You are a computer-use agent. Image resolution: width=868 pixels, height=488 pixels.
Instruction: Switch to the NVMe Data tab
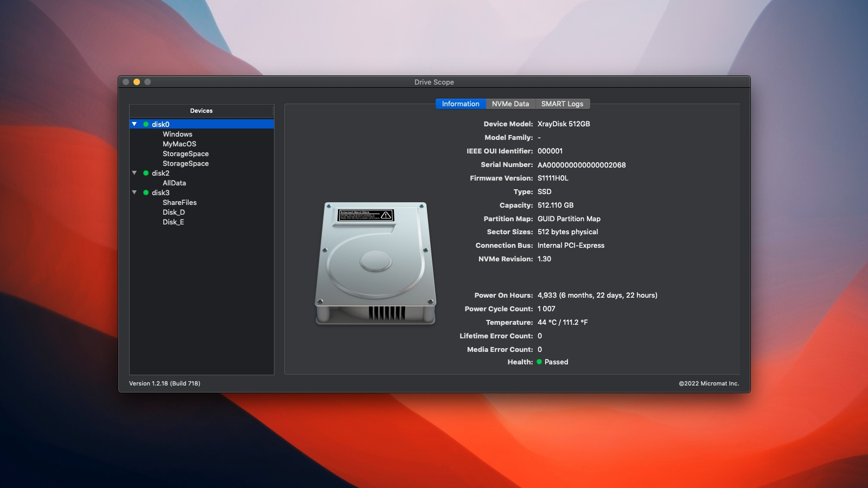pyautogui.click(x=509, y=104)
